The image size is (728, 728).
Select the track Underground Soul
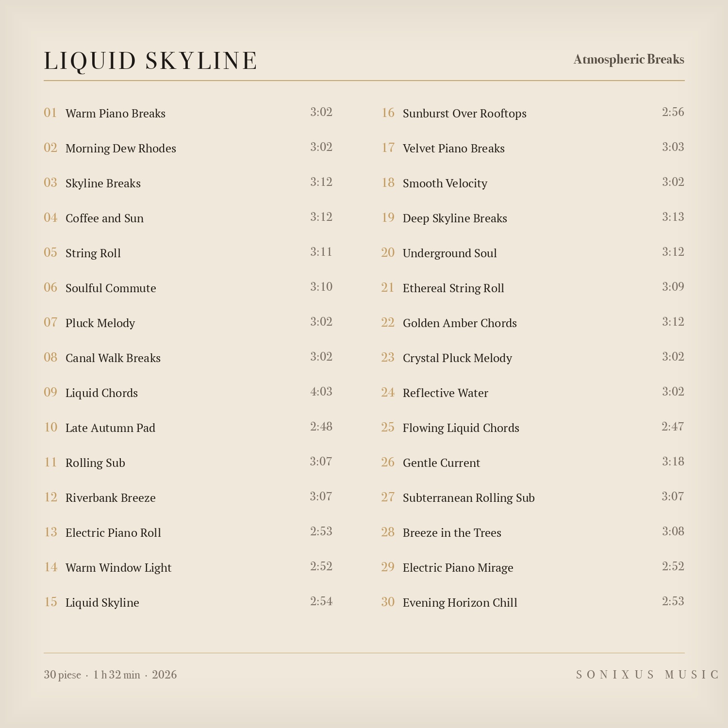[x=533, y=252]
